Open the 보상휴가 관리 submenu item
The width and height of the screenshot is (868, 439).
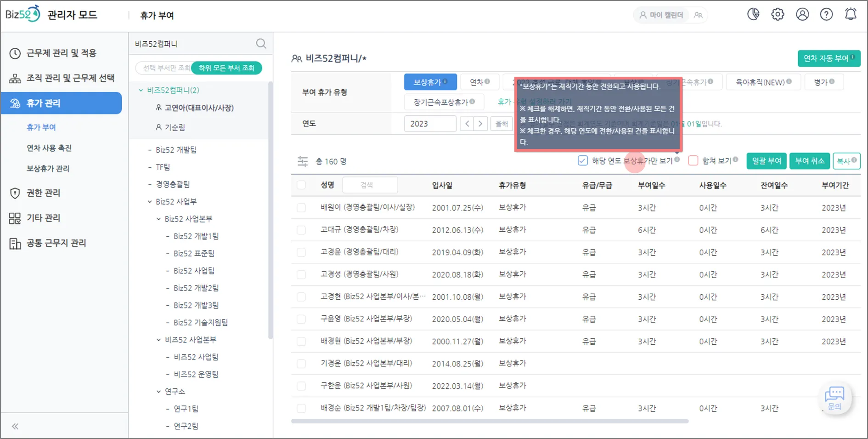tap(48, 169)
